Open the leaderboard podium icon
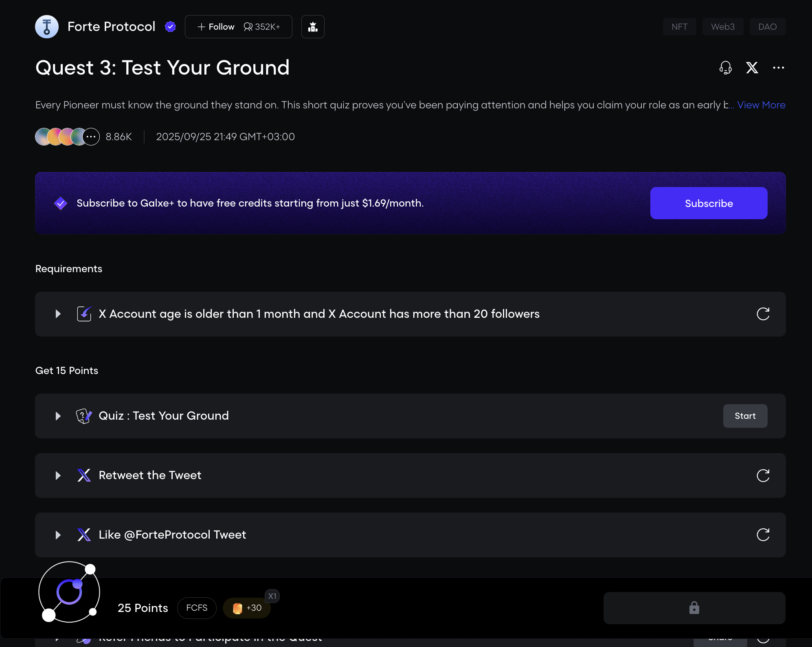Screen dimensions: 812x647 (x=313, y=27)
